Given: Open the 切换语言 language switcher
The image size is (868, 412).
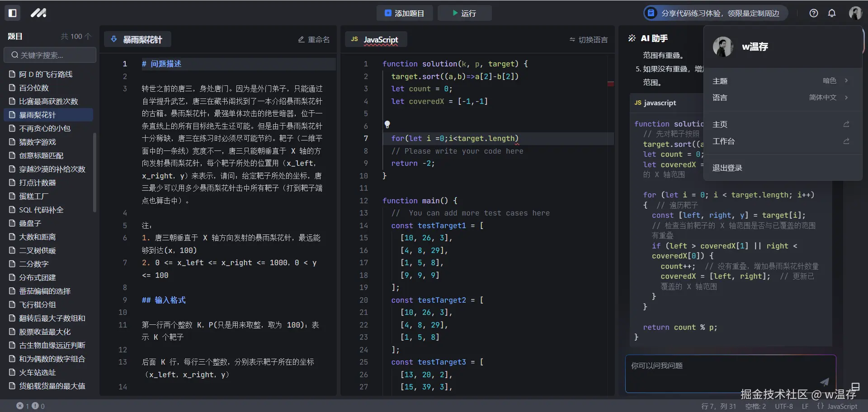Looking at the screenshot, I should 588,39.
